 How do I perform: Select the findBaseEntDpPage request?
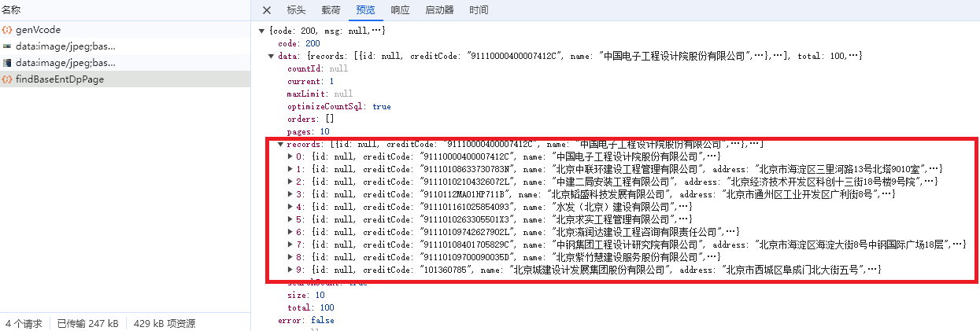click(125, 79)
